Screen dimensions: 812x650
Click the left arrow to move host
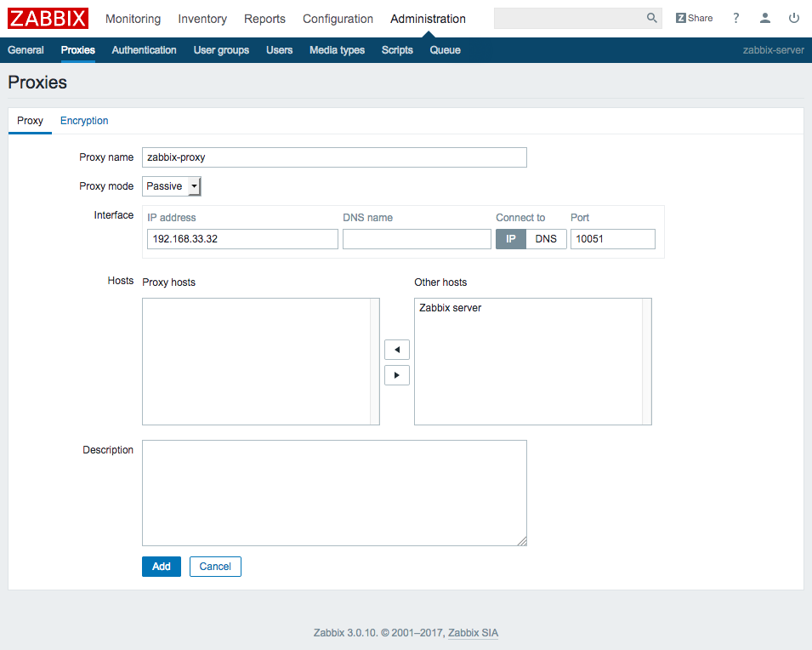(x=397, y=350)
